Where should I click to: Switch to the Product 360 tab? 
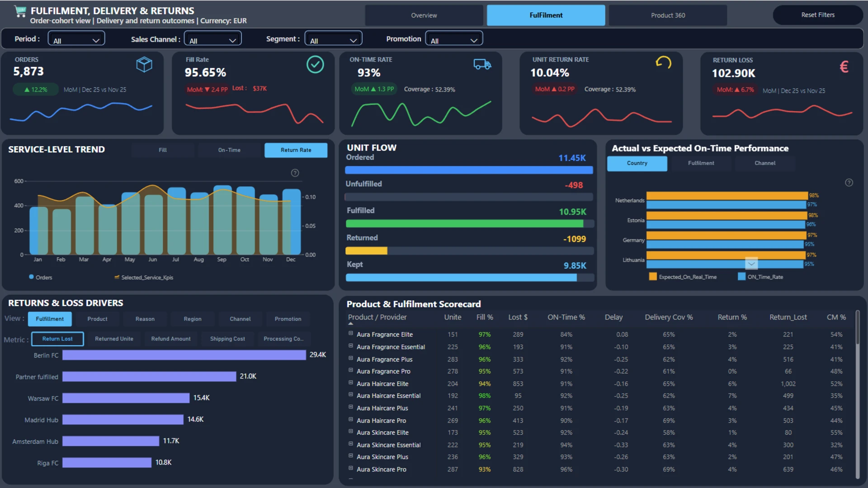coord(668,15)
